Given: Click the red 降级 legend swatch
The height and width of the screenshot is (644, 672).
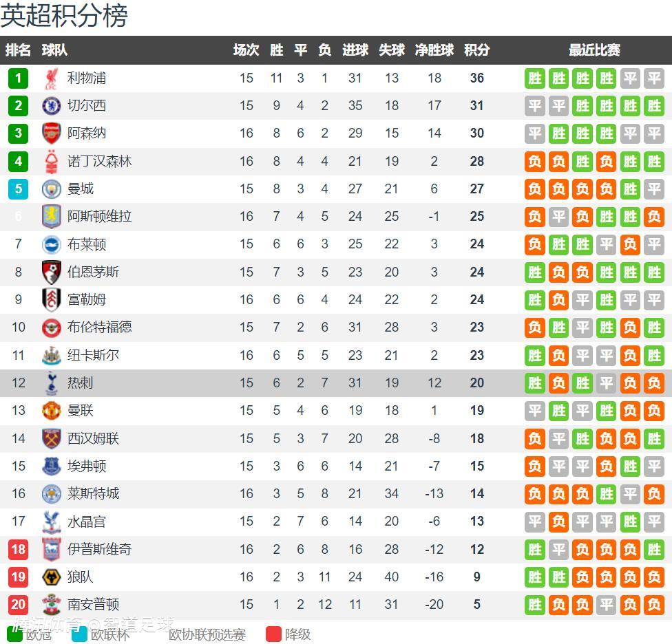Looking at the screenshot, I should (x=273, y=634).
